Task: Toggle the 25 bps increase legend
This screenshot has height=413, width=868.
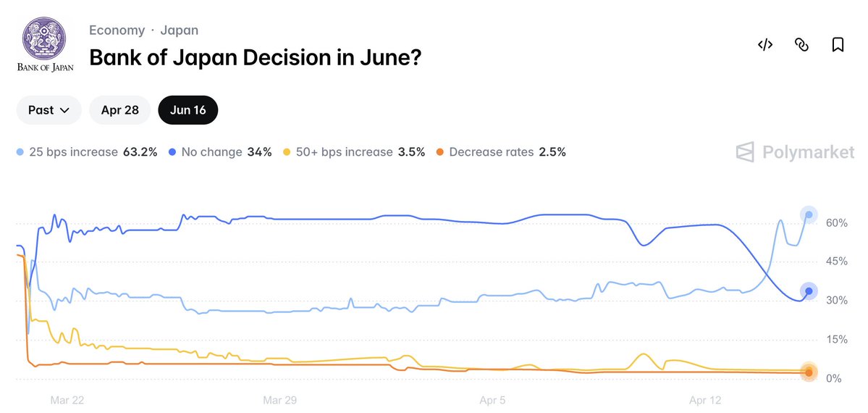Action: click(x=87, y=152)
